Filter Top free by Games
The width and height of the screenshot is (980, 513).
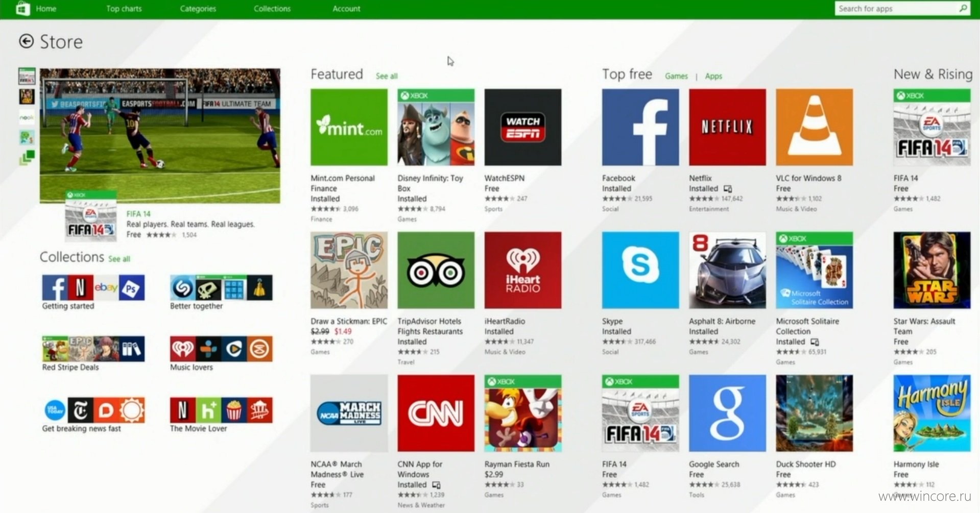point(676,76)
